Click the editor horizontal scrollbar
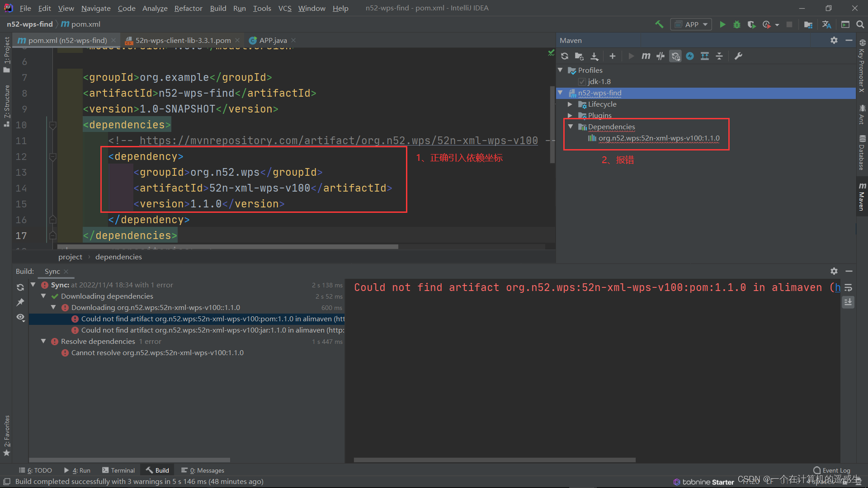 227,247
